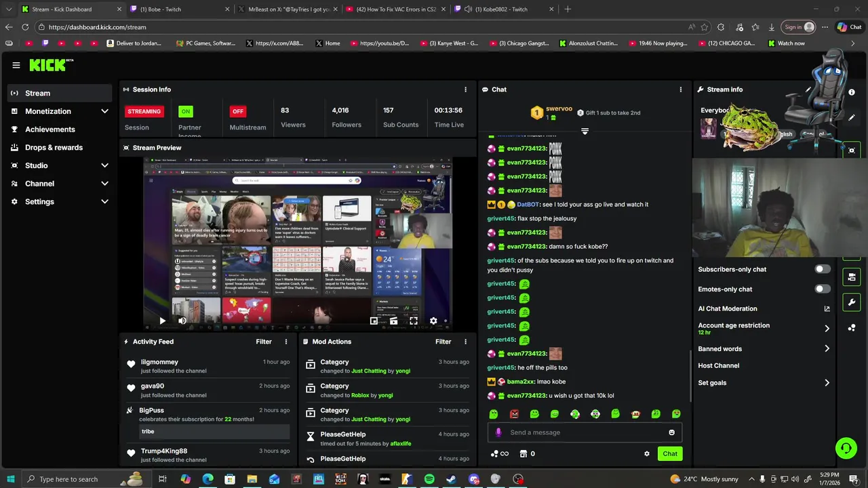Open Set goals settings
Image resolution: width=868 pixels, height=488 pixels.
pyautogui.click(x=764, y=383)
